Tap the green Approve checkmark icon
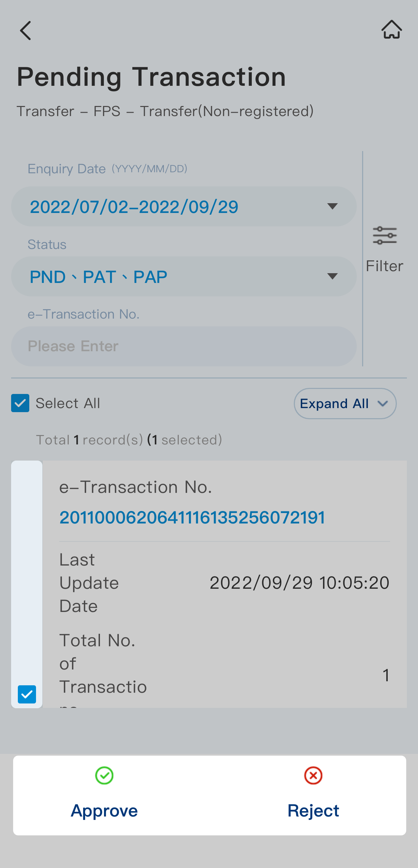The width and height of the screenshot is (418, 868). [x=104, y=775]
